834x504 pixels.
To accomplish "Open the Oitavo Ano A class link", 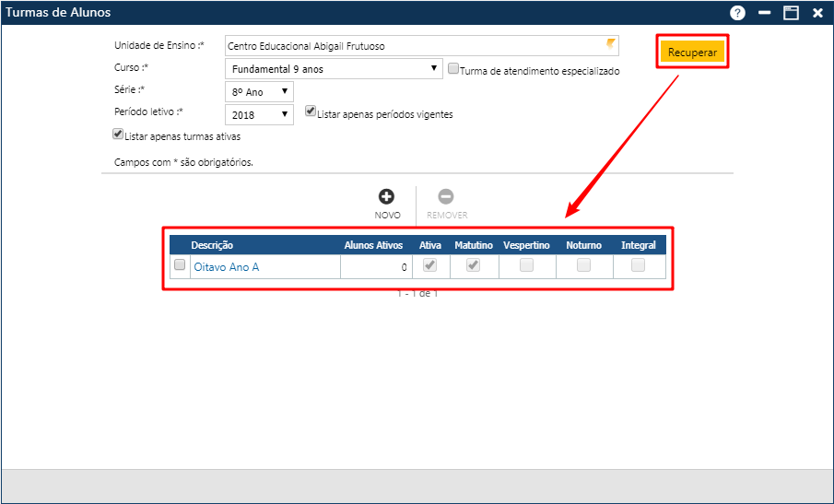I will 227,267.
